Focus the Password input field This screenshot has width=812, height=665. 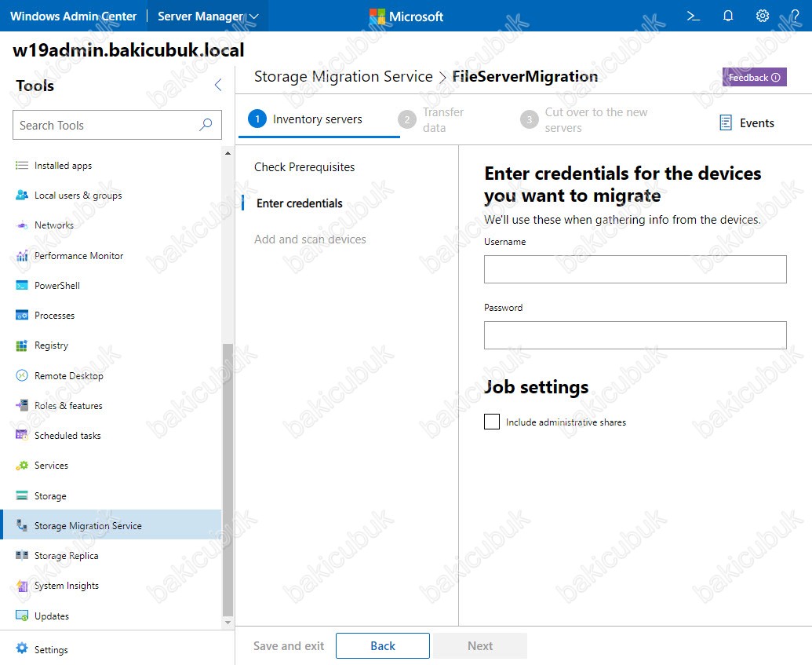(x=635, y=334)
